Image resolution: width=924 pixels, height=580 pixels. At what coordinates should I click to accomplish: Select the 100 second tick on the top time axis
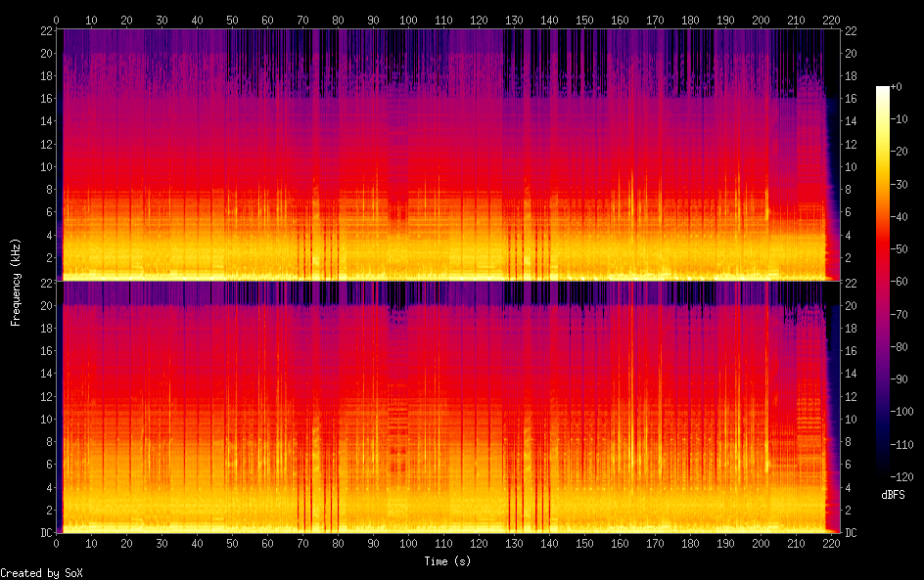click(x=408, y=20)
